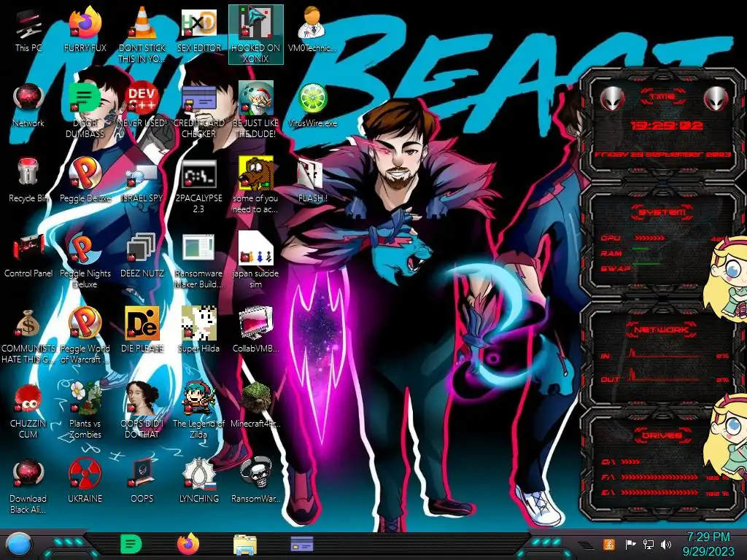Image resolution: width=747 pixels, height=560 pixels.
Task: Click the E:\ drive usage bar
Action: tap(659, 492)
